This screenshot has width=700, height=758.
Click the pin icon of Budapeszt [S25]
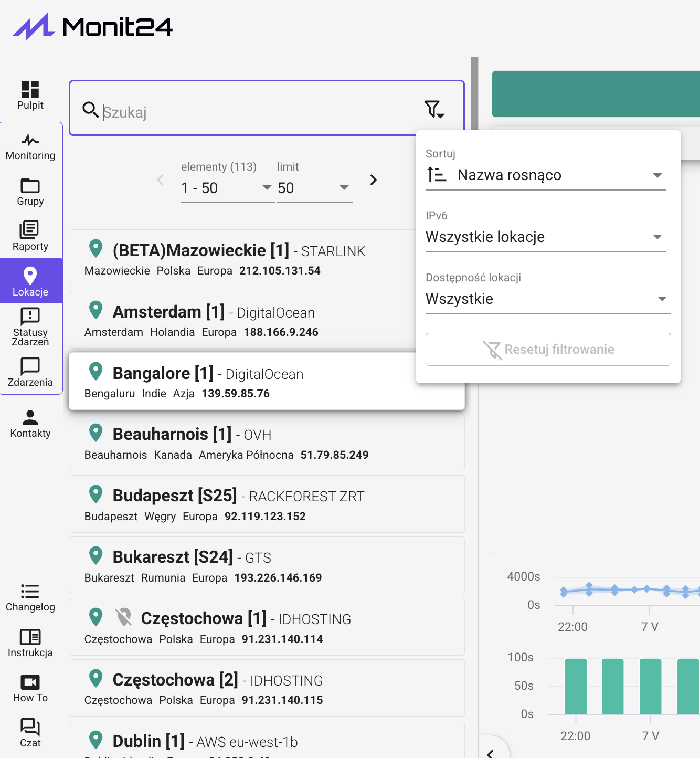[x=96, y=494]
